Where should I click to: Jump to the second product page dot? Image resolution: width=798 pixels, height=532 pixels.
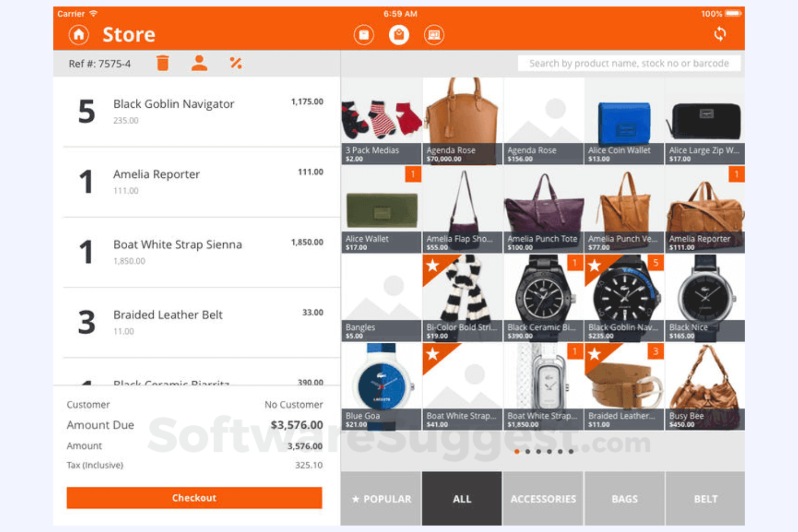pyautogui.click(x=528, y=452)
